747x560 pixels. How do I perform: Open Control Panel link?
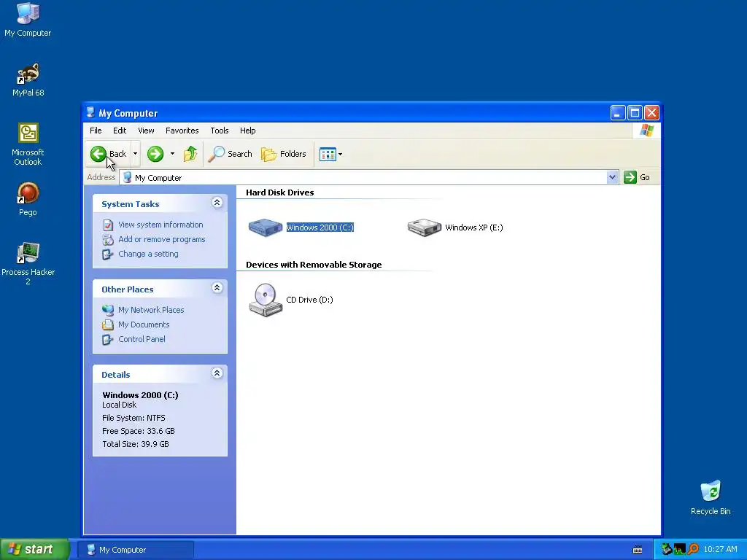pos(142,340)
